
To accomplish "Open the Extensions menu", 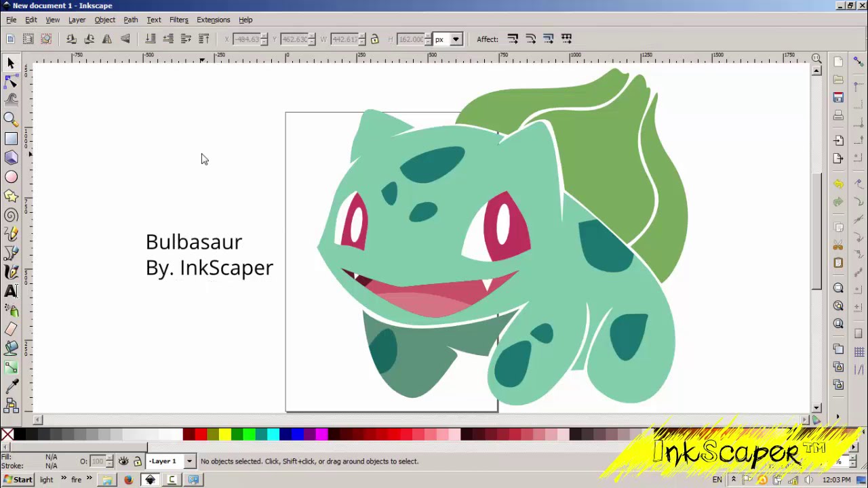I will (213, 20).
